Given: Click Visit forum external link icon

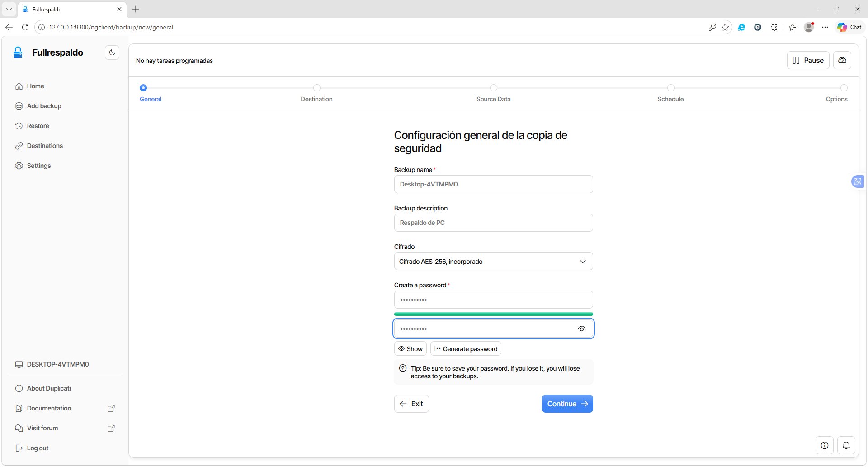Looking at the screenshot, I should pyautogui.click(x=111, y=428).
